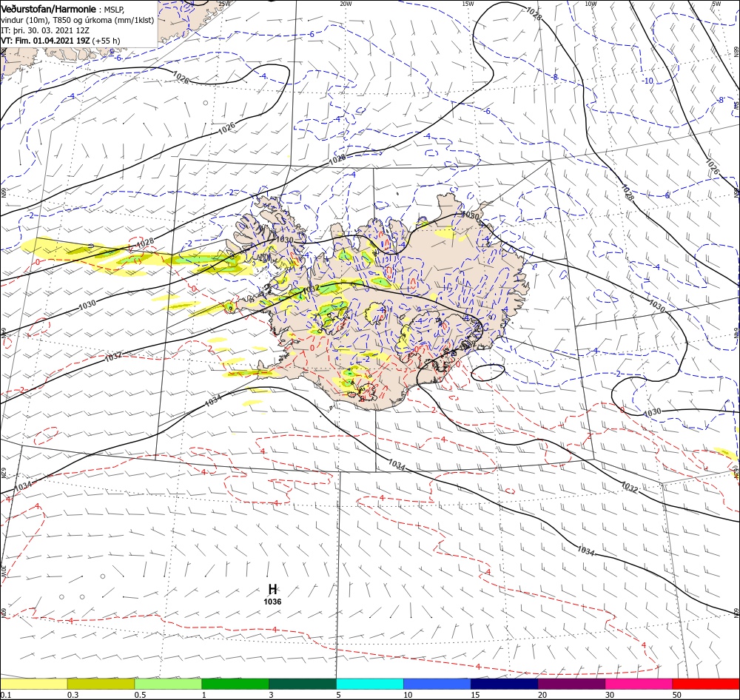Click the 5W longitude label
740x700 pixels.
coord(716,4)
